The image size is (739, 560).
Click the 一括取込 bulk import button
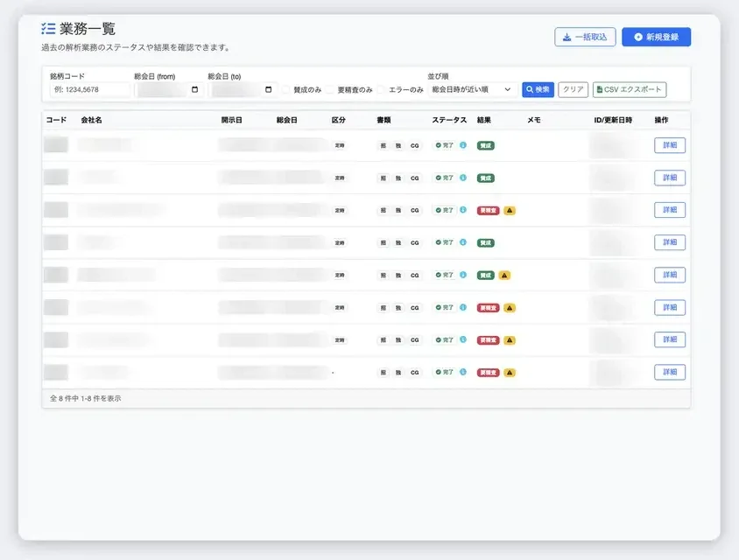pos(585,38)
